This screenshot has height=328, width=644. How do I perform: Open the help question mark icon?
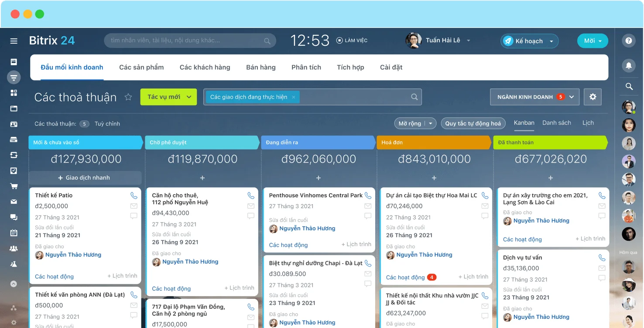(629, 41)
